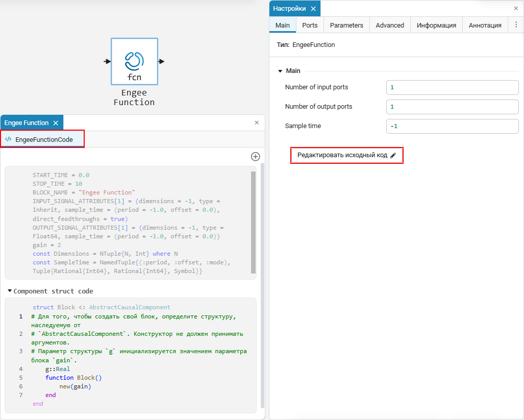This screenshot has width=524, height=420.
Task: Click the 'Sample time' label
Action: point(303,126)
